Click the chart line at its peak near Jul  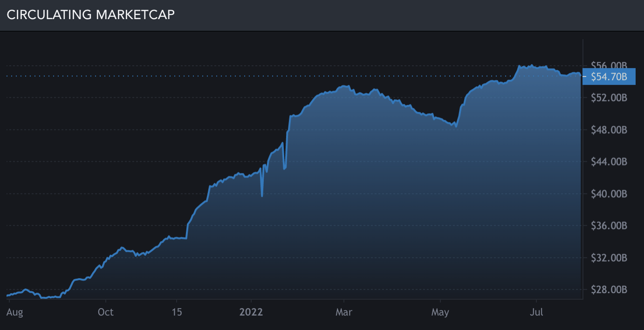(531, 64)
